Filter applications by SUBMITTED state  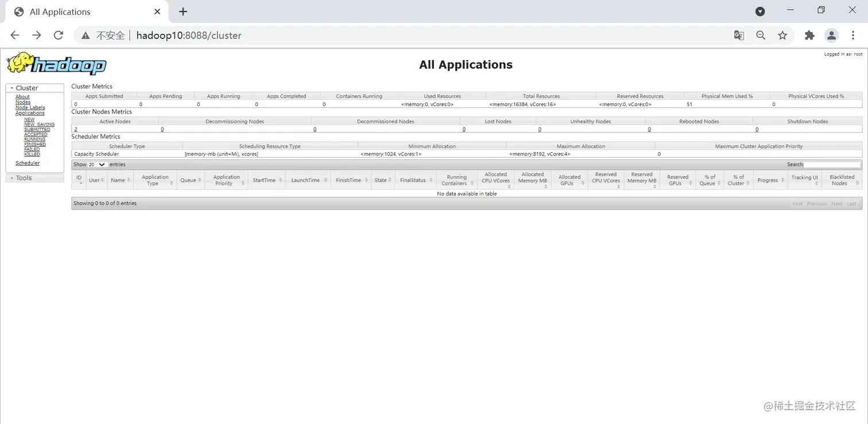point(37,130)
